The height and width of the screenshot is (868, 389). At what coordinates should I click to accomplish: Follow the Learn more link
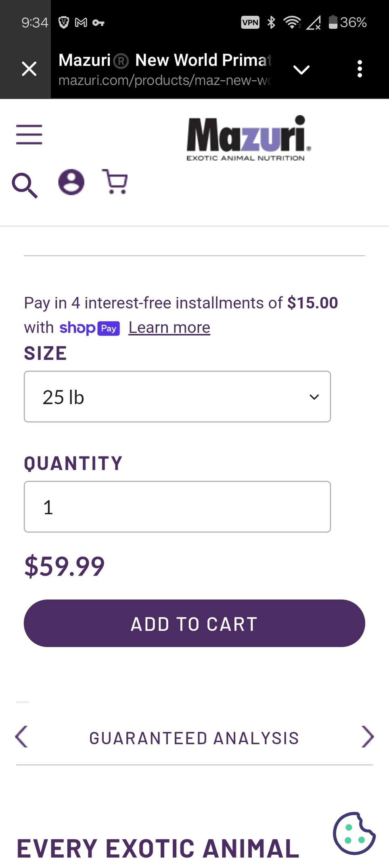[x=169, y=328]
